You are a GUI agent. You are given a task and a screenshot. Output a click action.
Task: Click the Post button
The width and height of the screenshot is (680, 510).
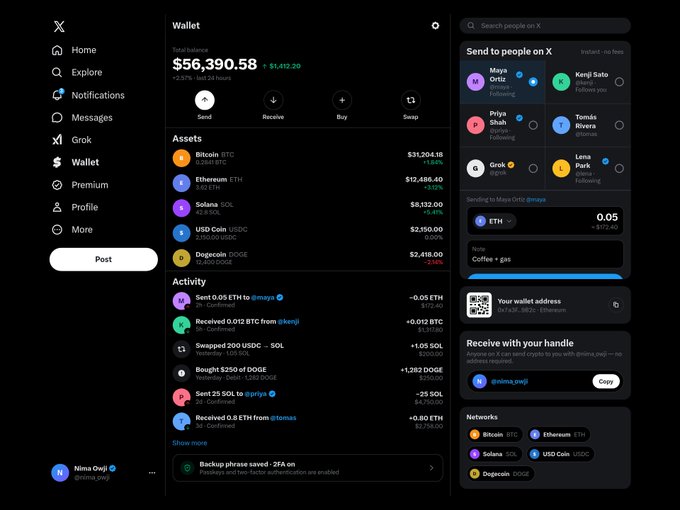pyautogui.click(x=104, y=259)
